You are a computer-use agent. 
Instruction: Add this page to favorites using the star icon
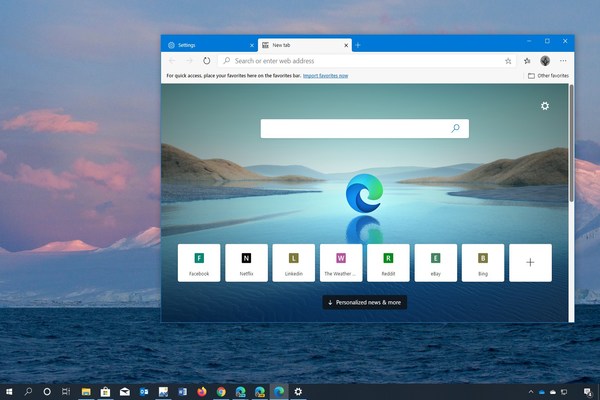pyautogui.click(x=507, y=60)
